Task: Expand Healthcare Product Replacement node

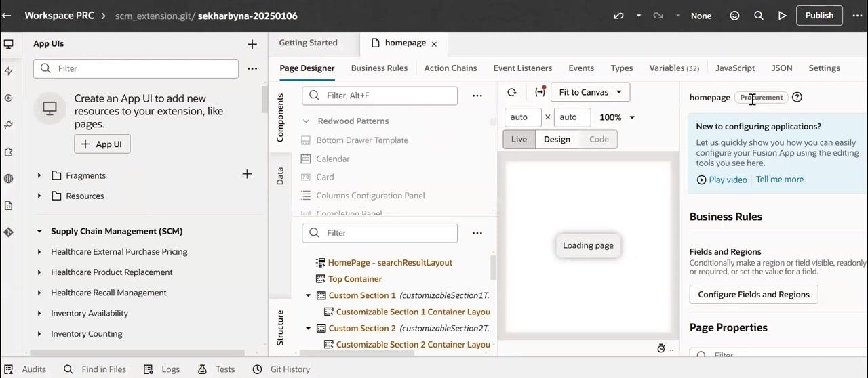Action: [x=39, y=272]
